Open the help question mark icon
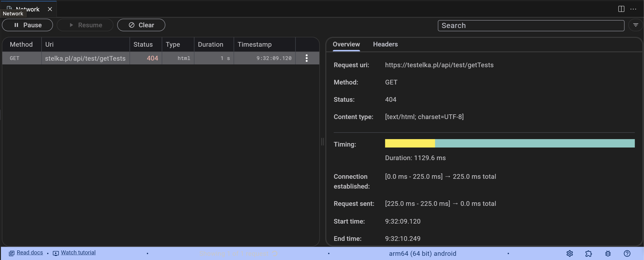Viewport: 644px width, 260px height. coord(627,253)
